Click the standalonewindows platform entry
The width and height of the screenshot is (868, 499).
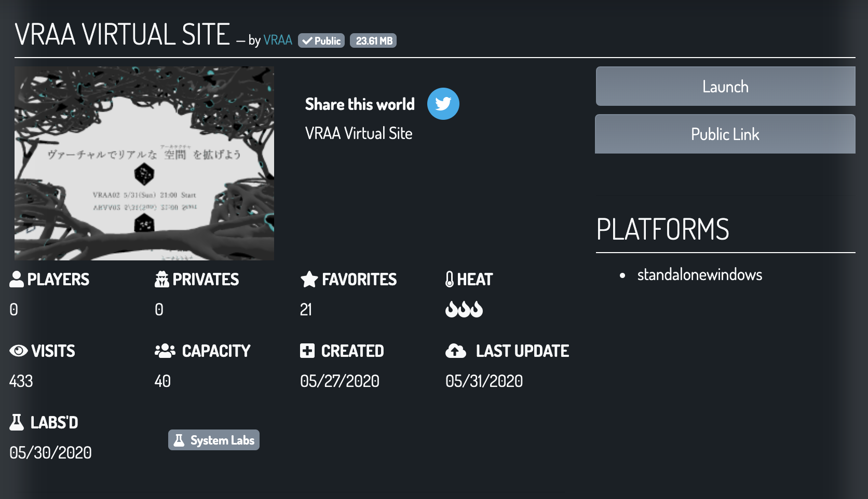(699, 274)
